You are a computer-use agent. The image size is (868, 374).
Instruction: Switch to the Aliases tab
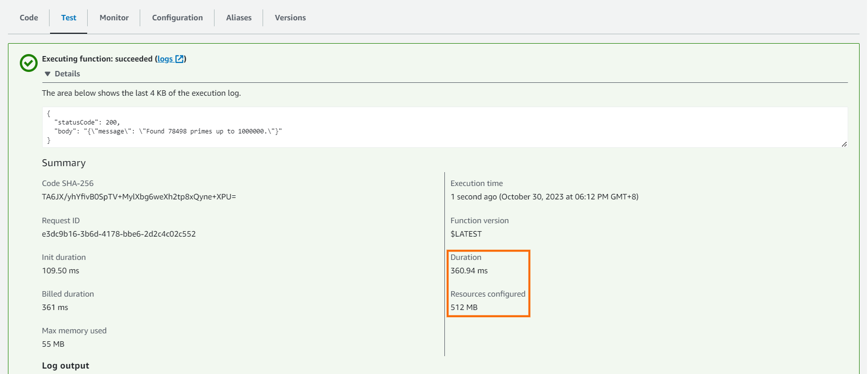point(239,18)
